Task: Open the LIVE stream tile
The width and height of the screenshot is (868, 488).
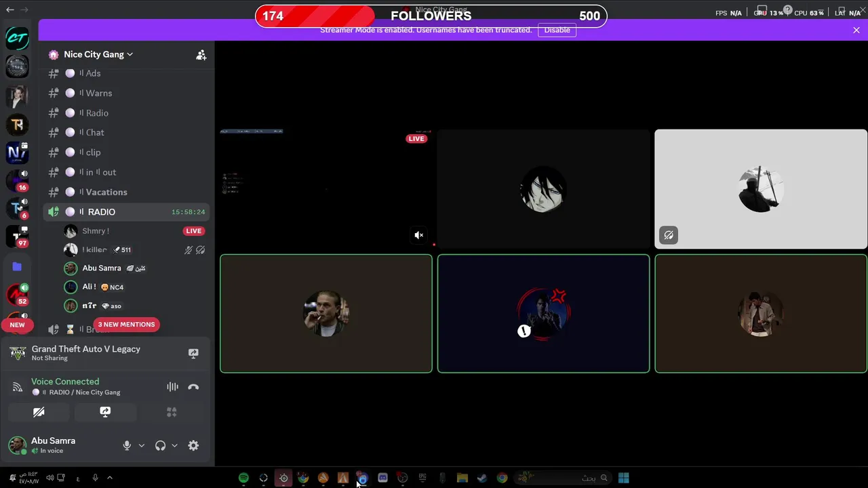Action: [x=326, y=188]
